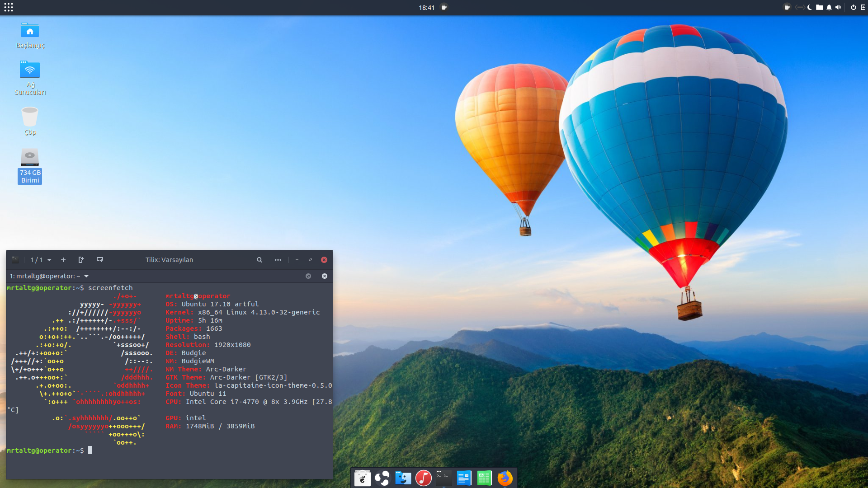Toggle read-only icon on terminal pane

coord(308,276)
